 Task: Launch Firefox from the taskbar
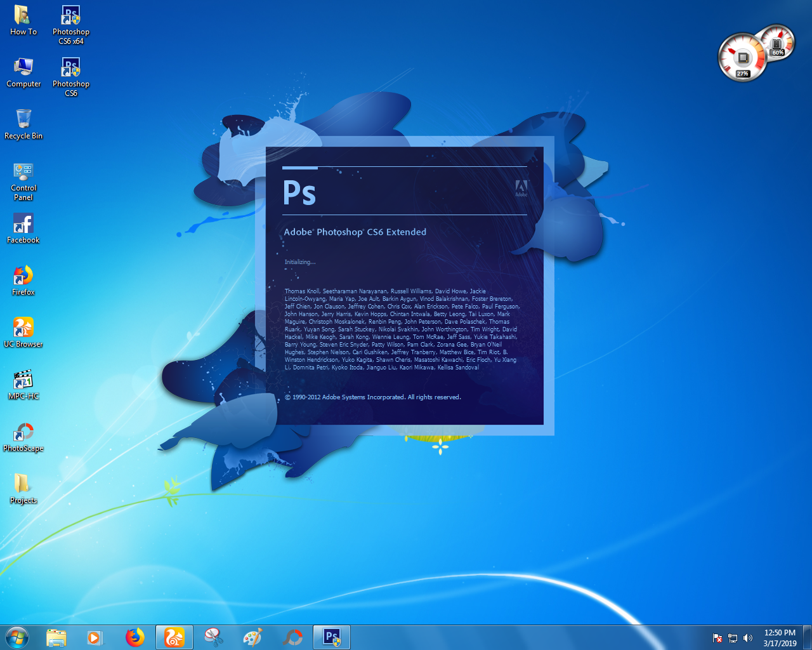point(134,637)
